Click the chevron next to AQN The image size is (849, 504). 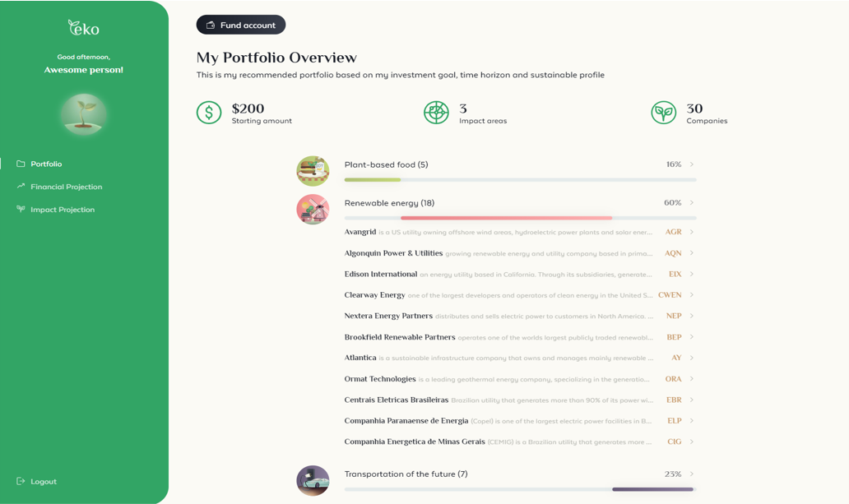tap(692, 252)
